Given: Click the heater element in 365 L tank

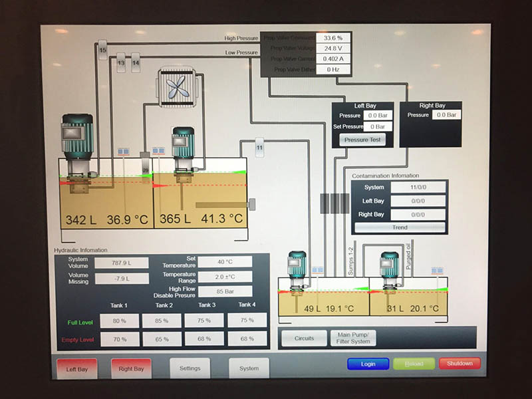Looking at the screenshot, I should (225, 205).
